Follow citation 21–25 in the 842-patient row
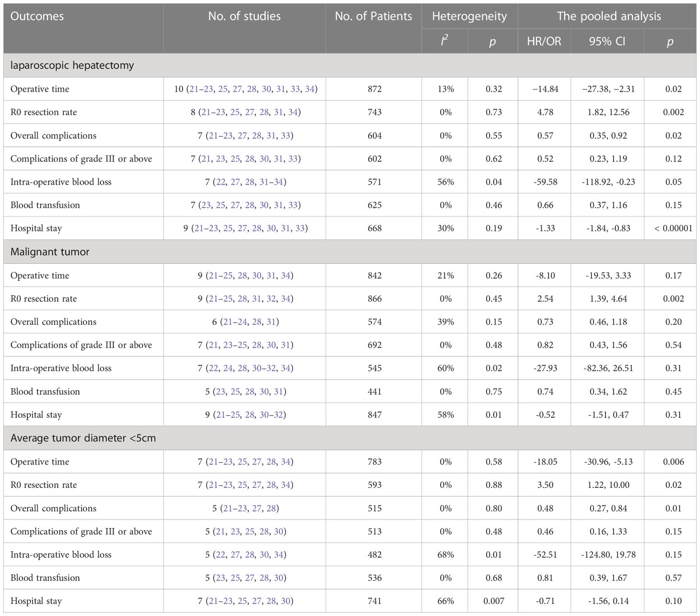Screen dimensions: 700x616 pyautogui.click(x=221, y=275)
